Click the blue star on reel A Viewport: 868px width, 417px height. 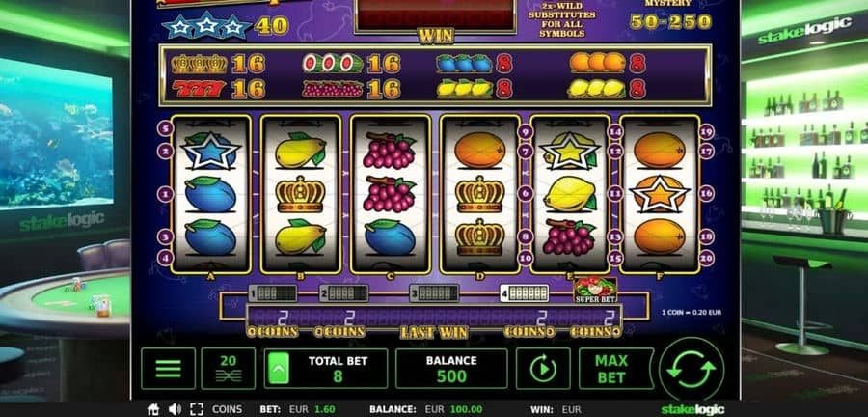(210, 150)
